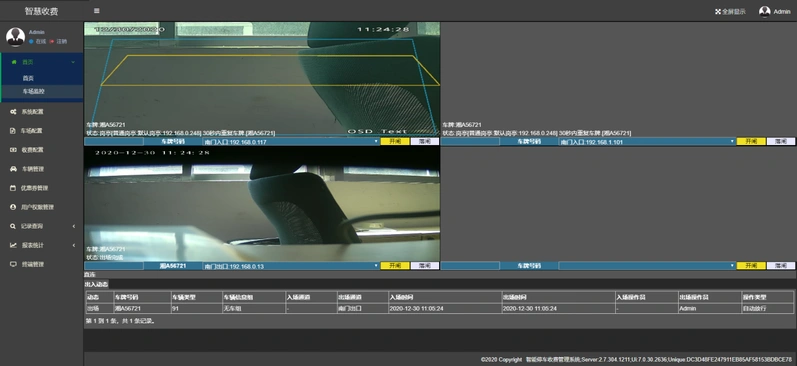Open the 南门入口 192.168.0.117 channel dropdown

tap(291, 142)
